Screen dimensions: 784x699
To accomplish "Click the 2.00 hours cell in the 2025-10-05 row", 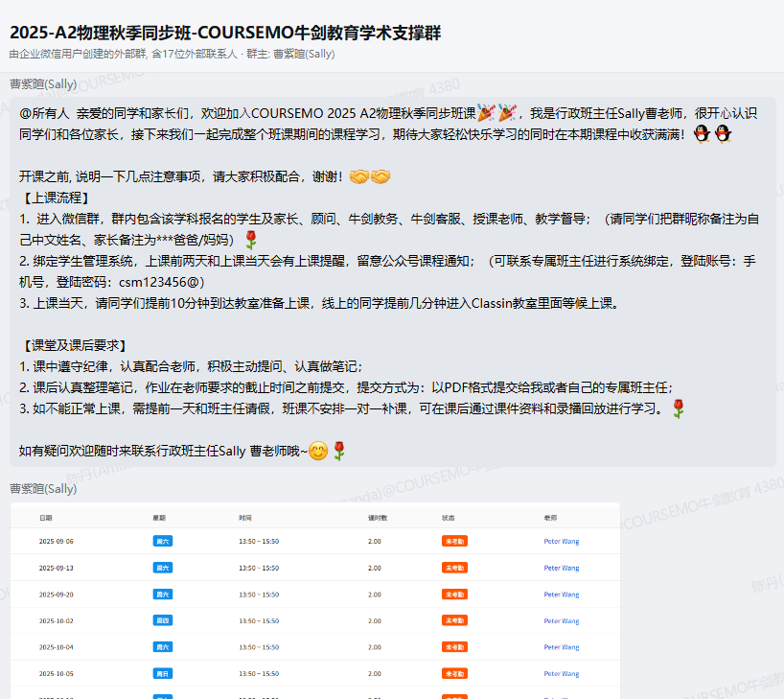I will (375, 674).
